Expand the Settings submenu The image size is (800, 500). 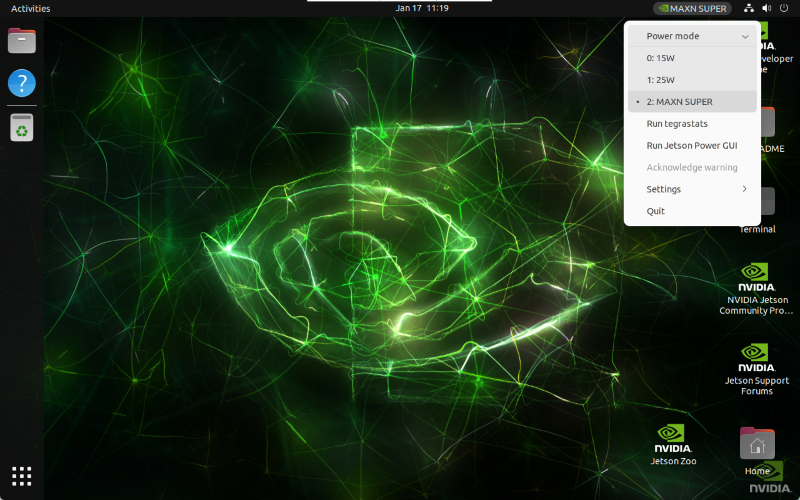click(x=692, y=189)
